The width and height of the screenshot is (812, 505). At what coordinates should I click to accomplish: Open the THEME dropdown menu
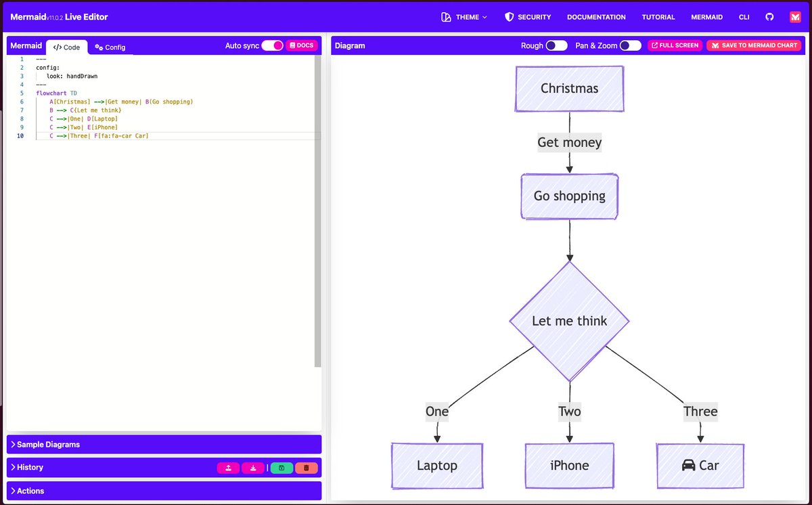464,17
